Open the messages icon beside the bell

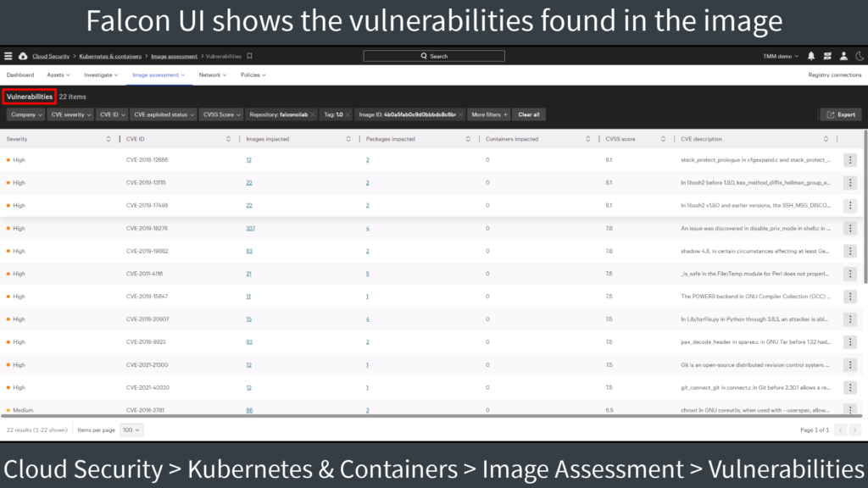(827, 56)
